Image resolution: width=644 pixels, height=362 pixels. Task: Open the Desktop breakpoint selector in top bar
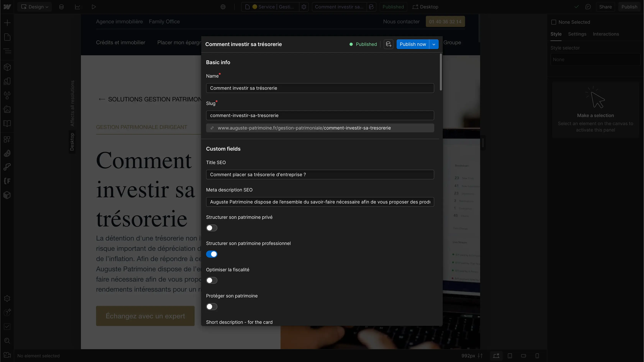tap(425, 7)
